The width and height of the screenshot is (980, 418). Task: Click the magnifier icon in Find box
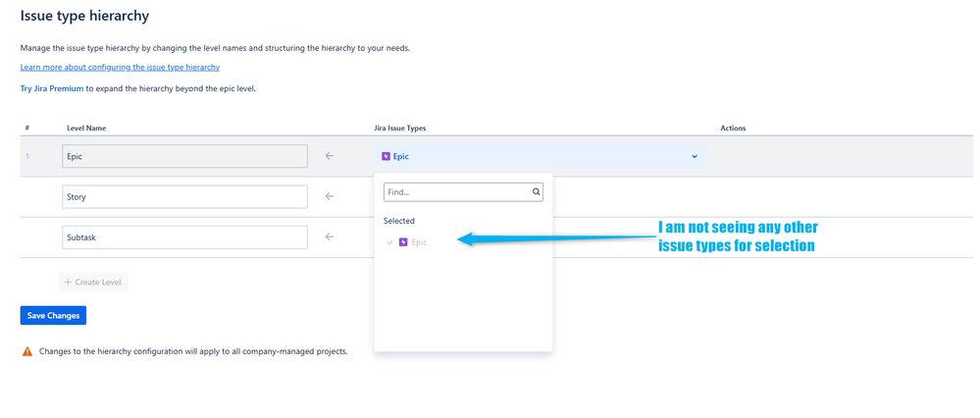(536, 192)
